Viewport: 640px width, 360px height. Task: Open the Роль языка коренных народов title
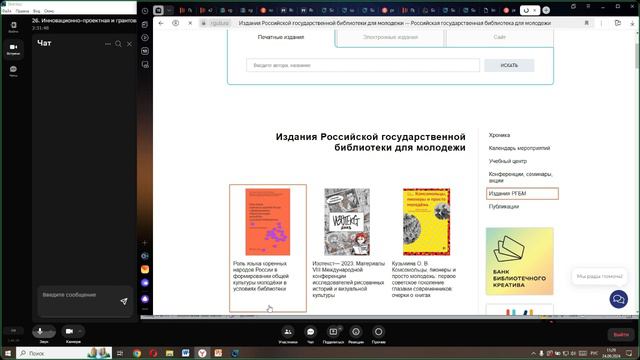pos(261,276)
